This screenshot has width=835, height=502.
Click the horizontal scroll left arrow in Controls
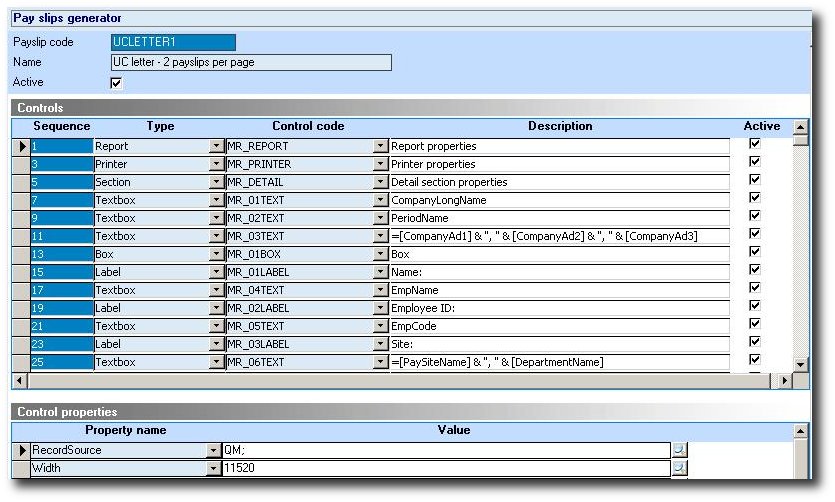(x=18, y=381)
